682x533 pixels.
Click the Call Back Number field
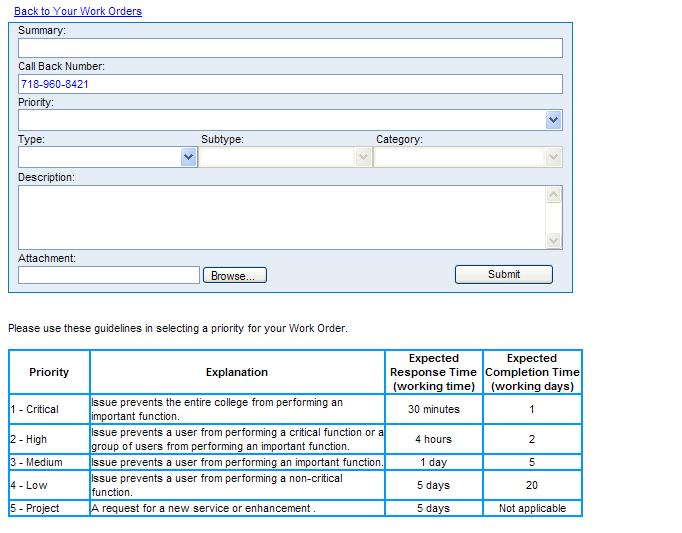click(x=290, y=84)
